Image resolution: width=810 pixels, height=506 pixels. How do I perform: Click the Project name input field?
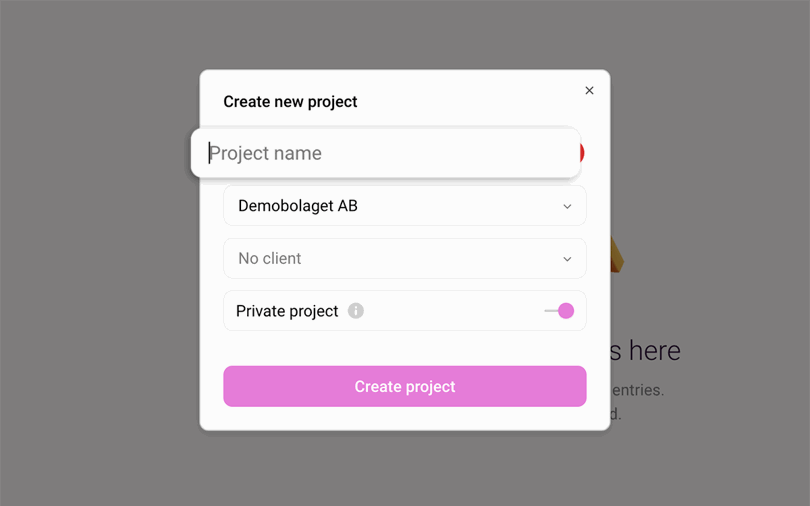pyautogui.click(x=386, y=153)
